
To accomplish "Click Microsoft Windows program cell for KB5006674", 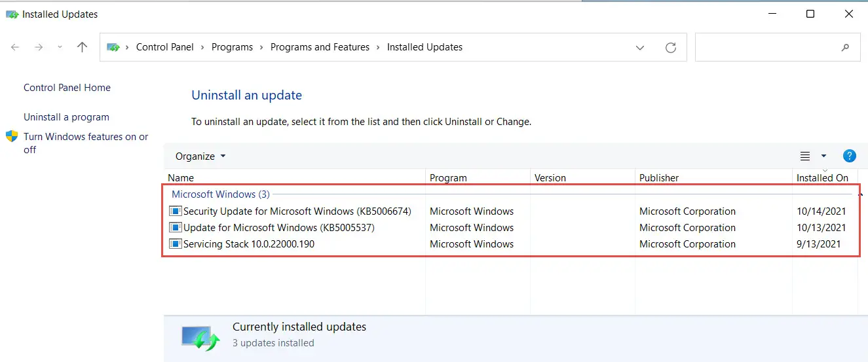I will pyautogui.click(x=472, y=211).
